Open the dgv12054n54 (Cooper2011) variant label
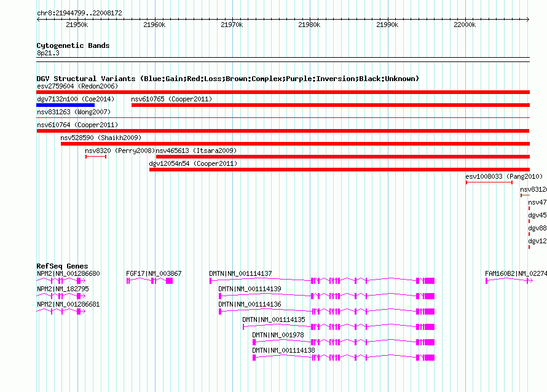The height and width of the screenshot is (392, 547). [x=193, y=163]
